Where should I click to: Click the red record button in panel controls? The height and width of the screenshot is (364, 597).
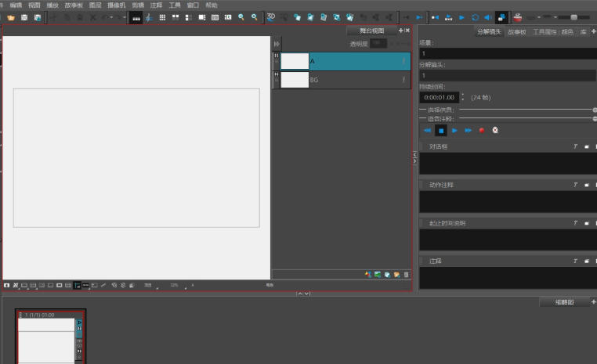click(482, 130)
